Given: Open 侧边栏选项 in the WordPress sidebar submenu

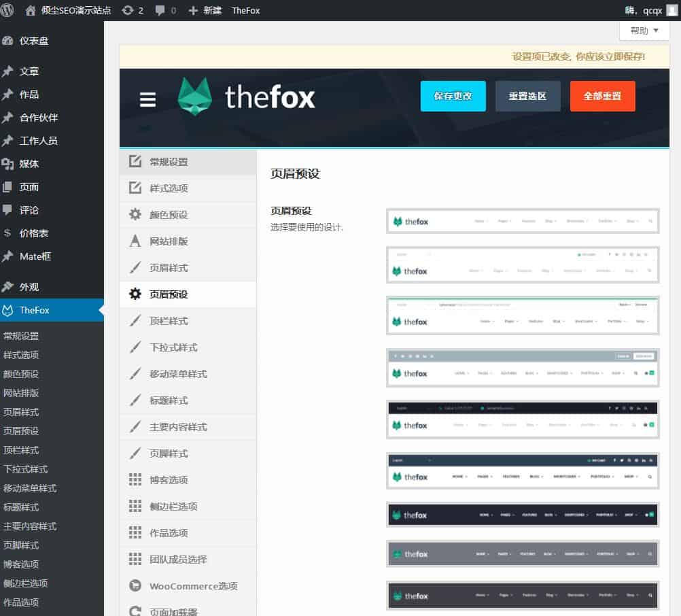Looking at the screenshot, I should click(26, 583).
